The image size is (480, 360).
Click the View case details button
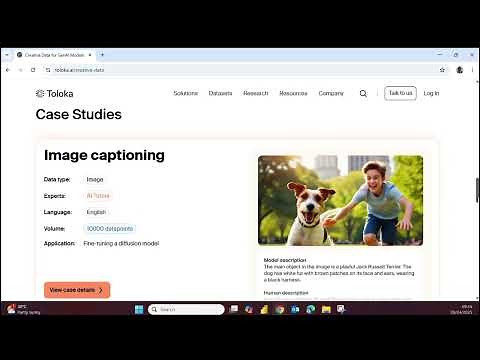(x=77, y=290)
